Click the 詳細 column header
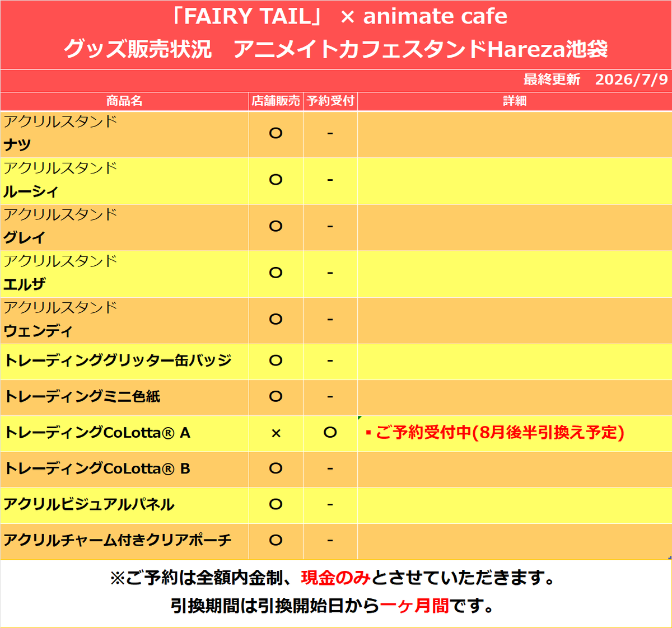This screenshot has width=672, height=628. [515, 101]
